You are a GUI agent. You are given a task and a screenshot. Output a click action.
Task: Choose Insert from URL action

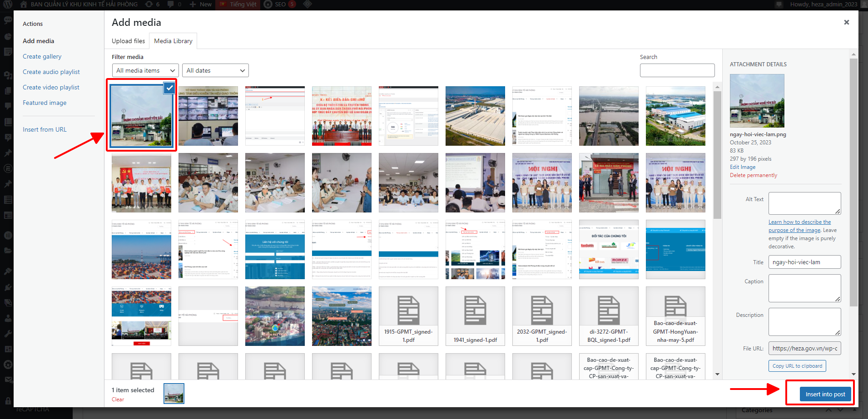[45, 129]
